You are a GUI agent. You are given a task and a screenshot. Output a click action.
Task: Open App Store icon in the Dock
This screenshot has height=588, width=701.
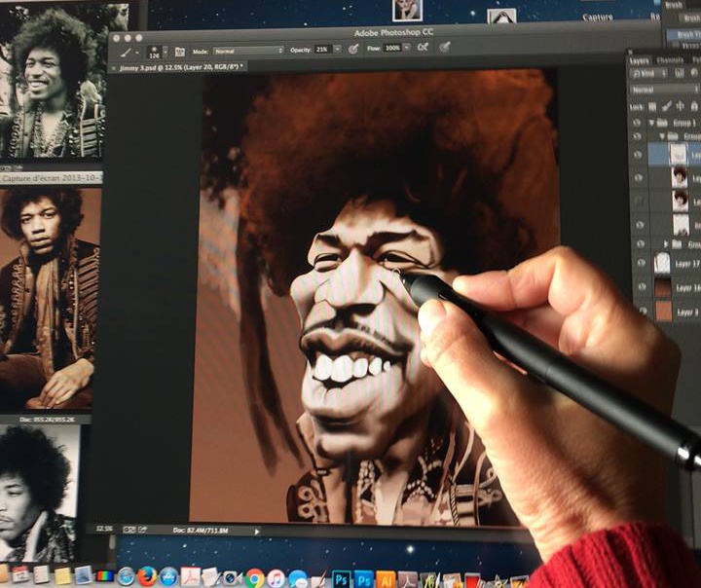coord(168,577)
